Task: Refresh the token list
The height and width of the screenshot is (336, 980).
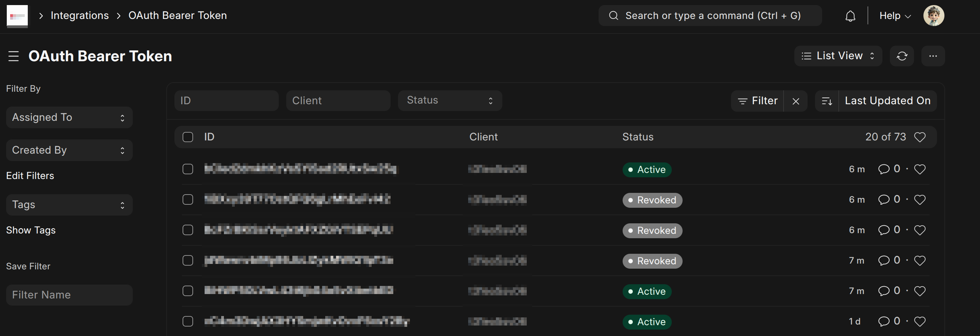Action: click(902, 56)
